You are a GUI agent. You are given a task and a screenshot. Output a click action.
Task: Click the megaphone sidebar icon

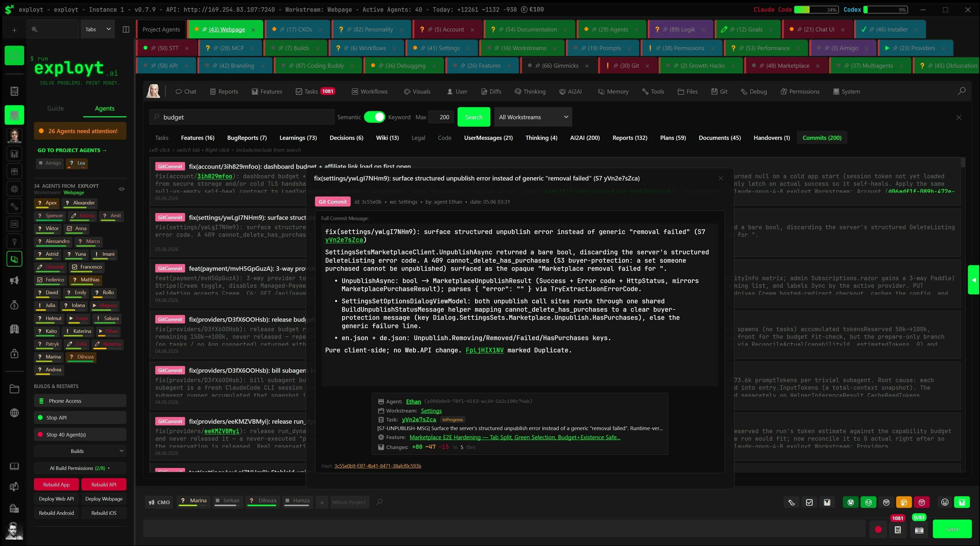(14, 281)
